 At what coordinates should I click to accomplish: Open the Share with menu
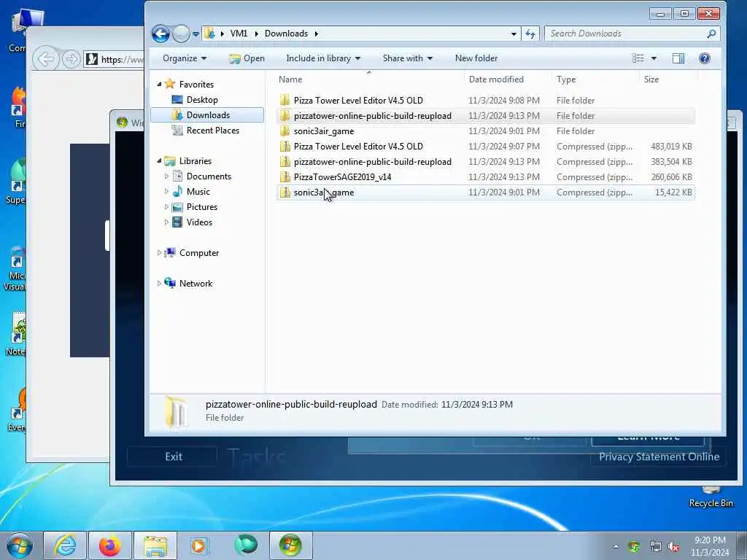[407, 58]
